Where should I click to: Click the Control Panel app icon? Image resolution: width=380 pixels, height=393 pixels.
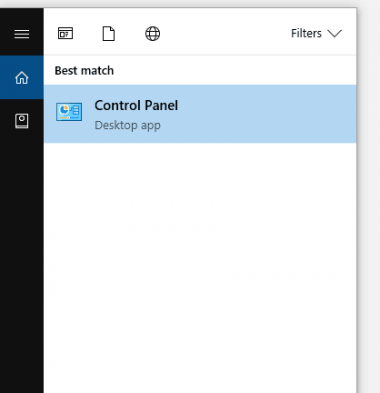[x=69, y=112]
